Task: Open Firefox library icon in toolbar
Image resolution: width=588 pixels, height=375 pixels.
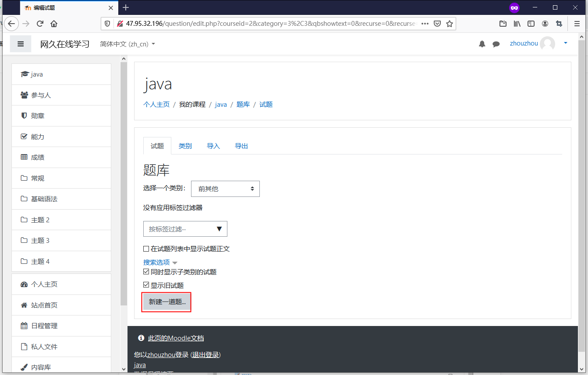Action: [517, 24]
